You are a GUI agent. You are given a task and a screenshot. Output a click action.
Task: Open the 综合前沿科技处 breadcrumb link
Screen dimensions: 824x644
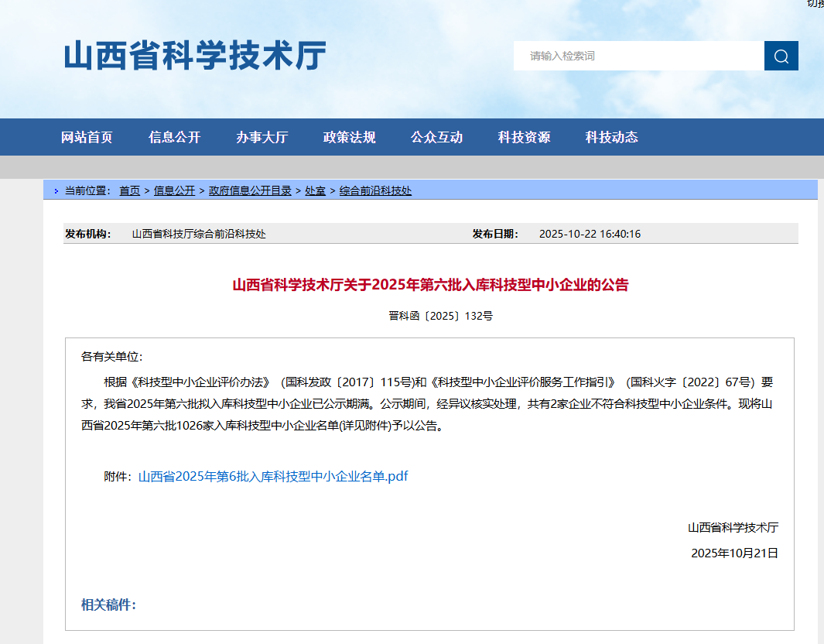(375, 190)
